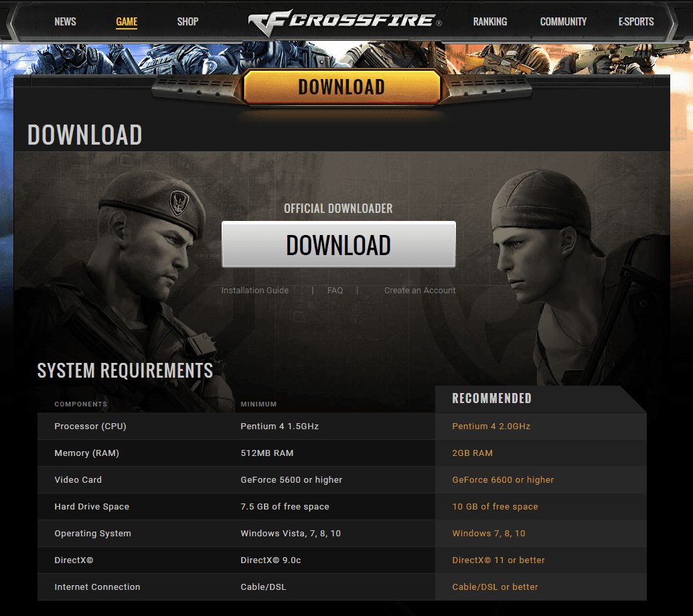
Task: Select the 2GB RAM cell
Action: click(x=472, y=453)
